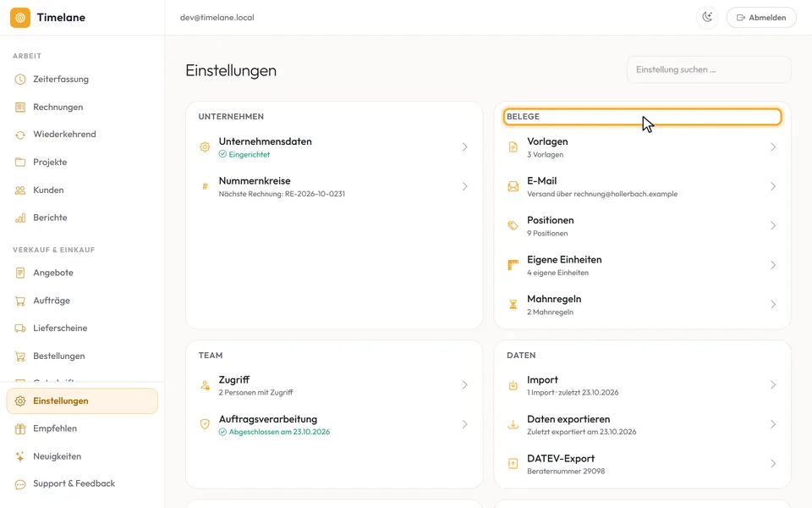Click the Empfehlen gift icon
The height and width of the screenshot is (508, 812).
[20, 428]
